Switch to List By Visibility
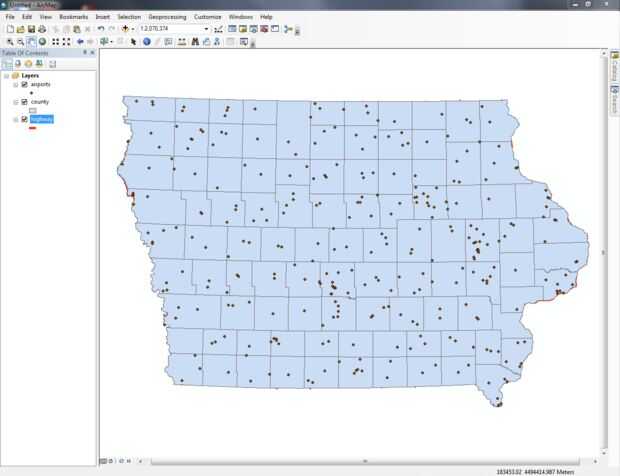620x476 pixels. pyautogui.click(x=28, y=64)
